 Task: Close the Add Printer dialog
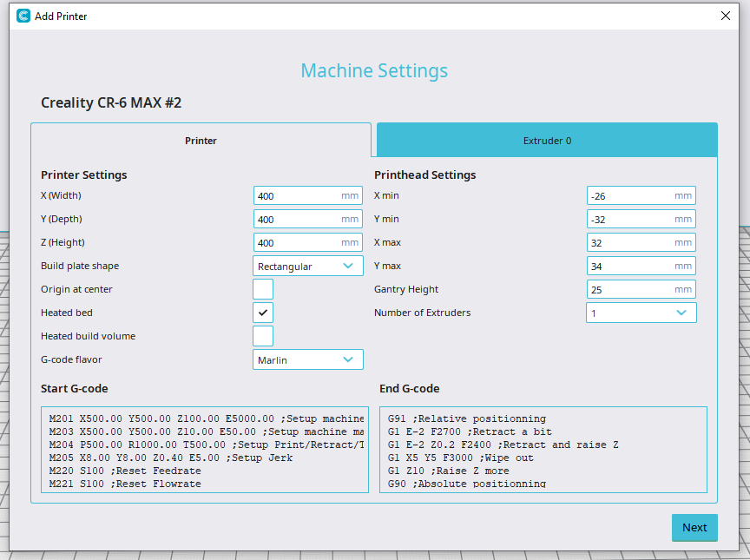[x=725, y=16]
